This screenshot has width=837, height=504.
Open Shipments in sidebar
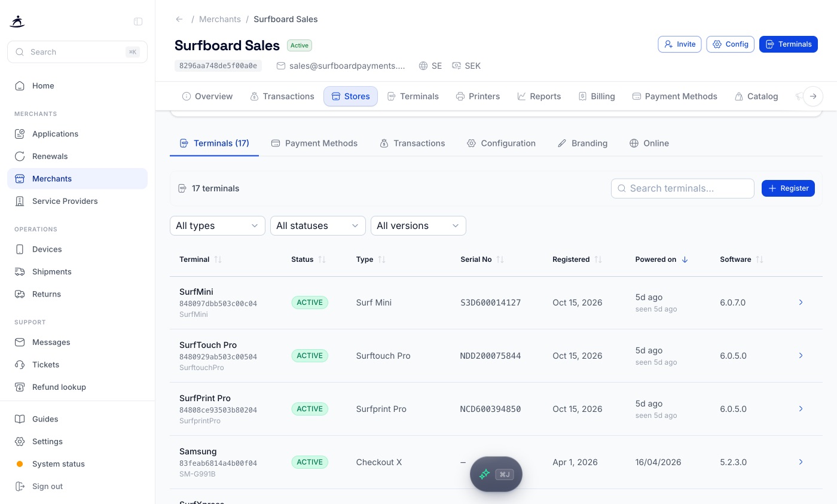(77, 271)
